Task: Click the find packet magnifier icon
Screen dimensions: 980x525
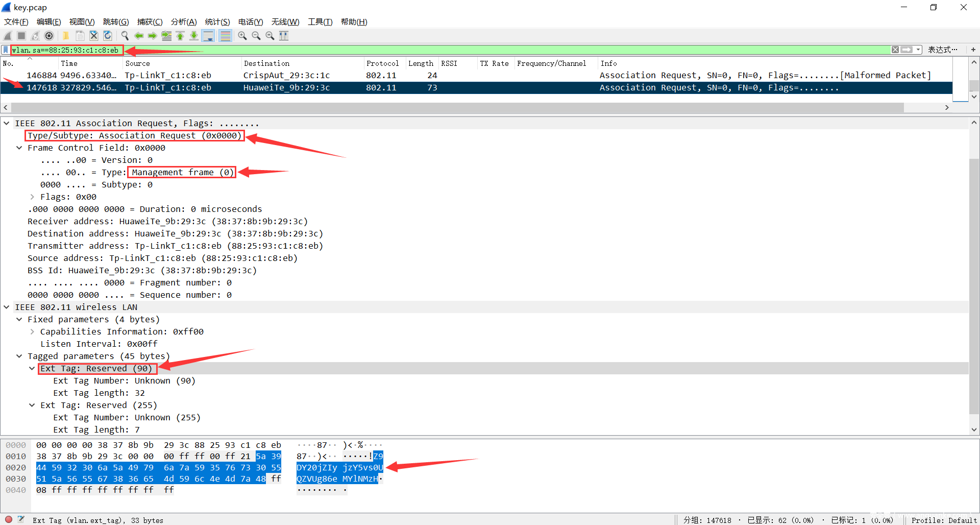Action: 125,36
